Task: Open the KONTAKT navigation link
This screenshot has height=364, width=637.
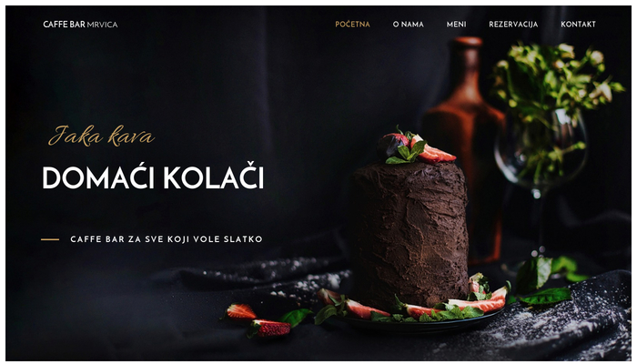Action: coord(578,25)
